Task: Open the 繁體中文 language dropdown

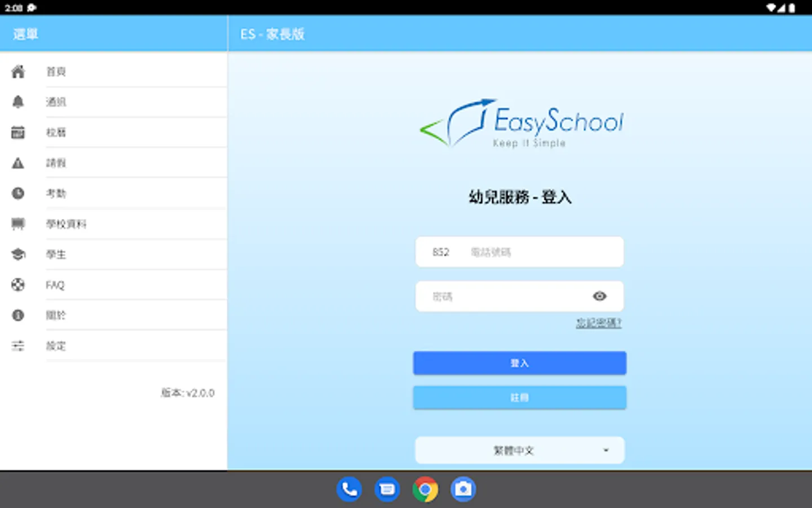Action: click(519, 450)
